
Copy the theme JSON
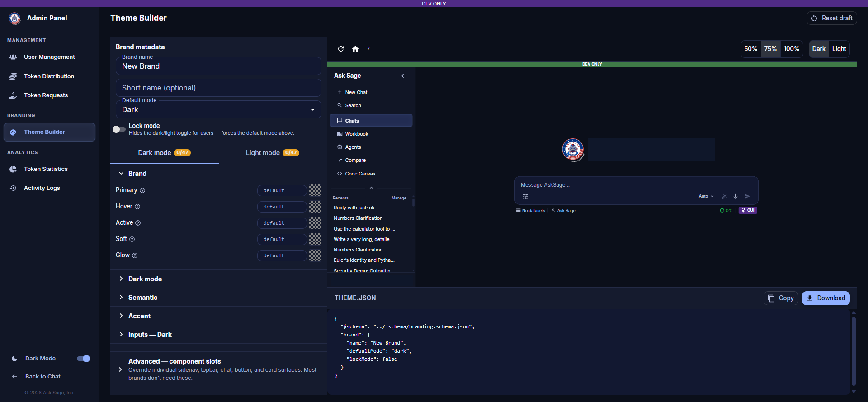click(781, 298)
